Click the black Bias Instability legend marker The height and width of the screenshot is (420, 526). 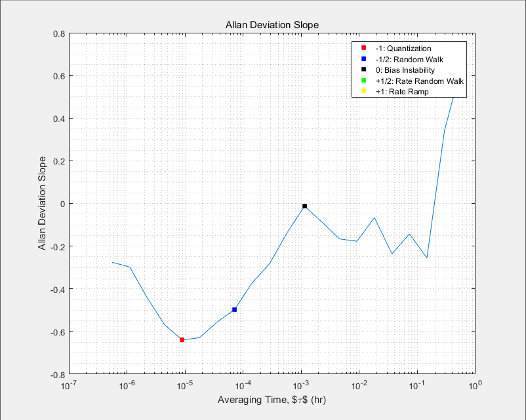(363, 69)
